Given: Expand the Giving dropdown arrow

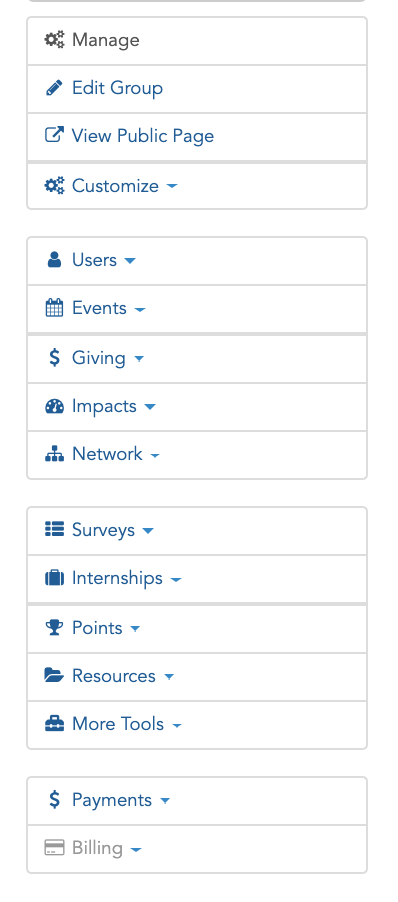Looking at the screenshot, I should pyautogui.click(x=139, y=359).
